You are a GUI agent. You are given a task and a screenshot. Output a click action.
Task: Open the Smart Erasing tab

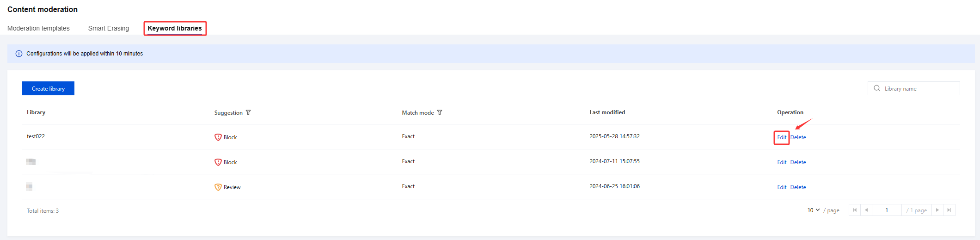tap(109, 28)
